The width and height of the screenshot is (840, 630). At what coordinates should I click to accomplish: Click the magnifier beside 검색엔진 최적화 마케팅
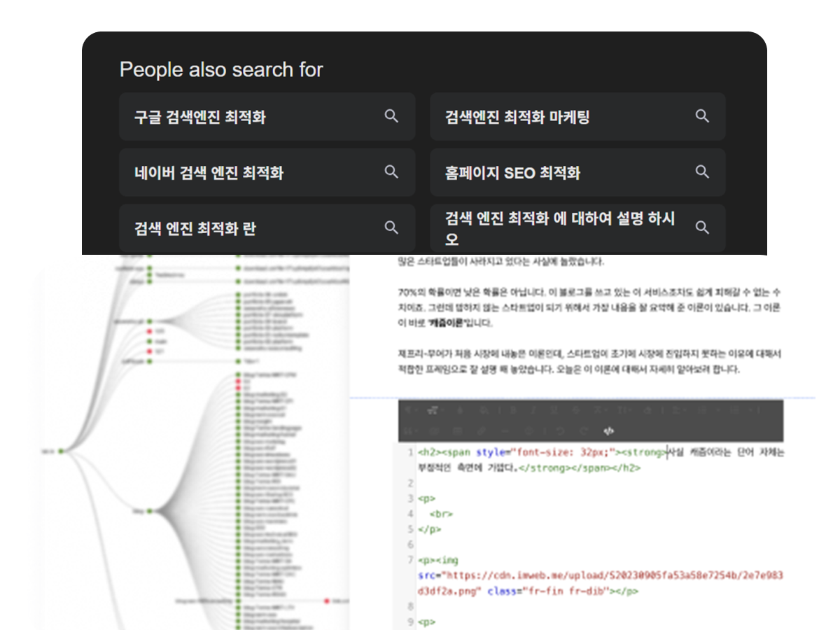(702, 116)
